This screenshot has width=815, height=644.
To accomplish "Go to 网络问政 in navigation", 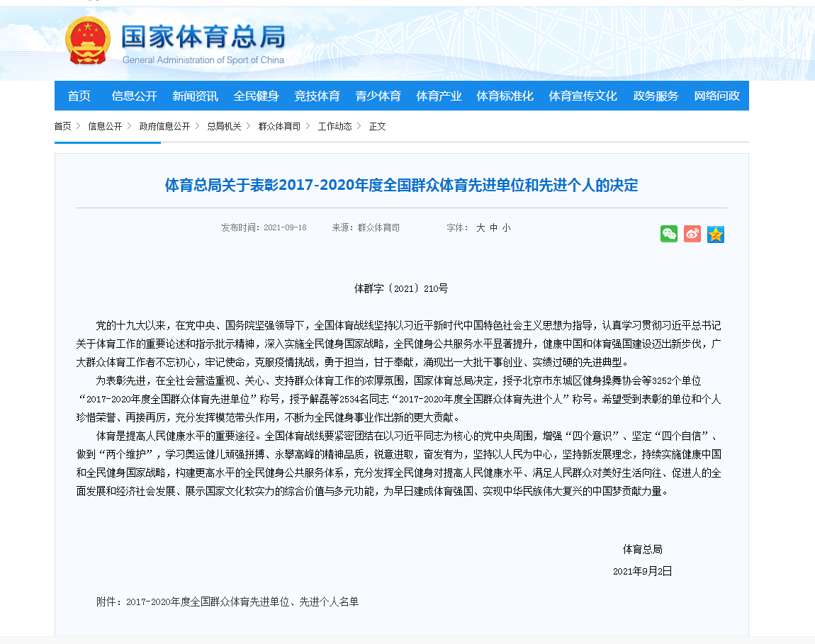I will (x=716, y=96).
